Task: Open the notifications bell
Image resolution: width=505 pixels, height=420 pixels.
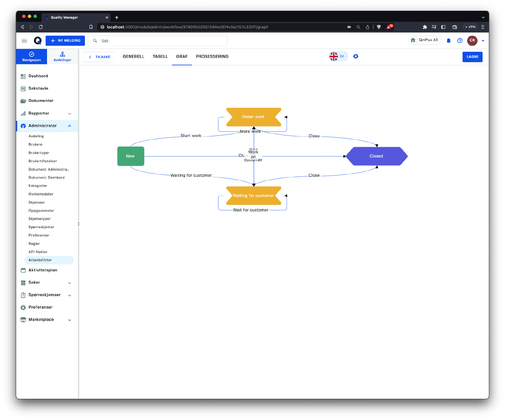Action: (x=449, y=41)
